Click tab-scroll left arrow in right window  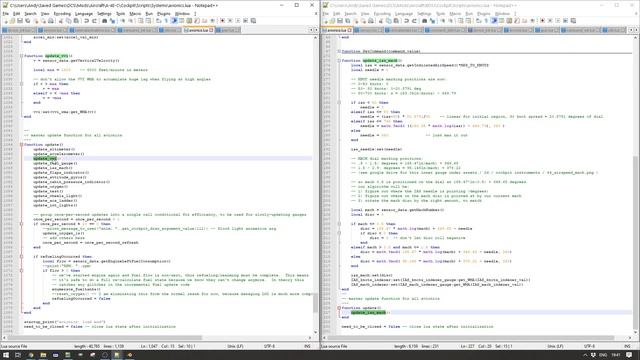(x=631, y=30)
